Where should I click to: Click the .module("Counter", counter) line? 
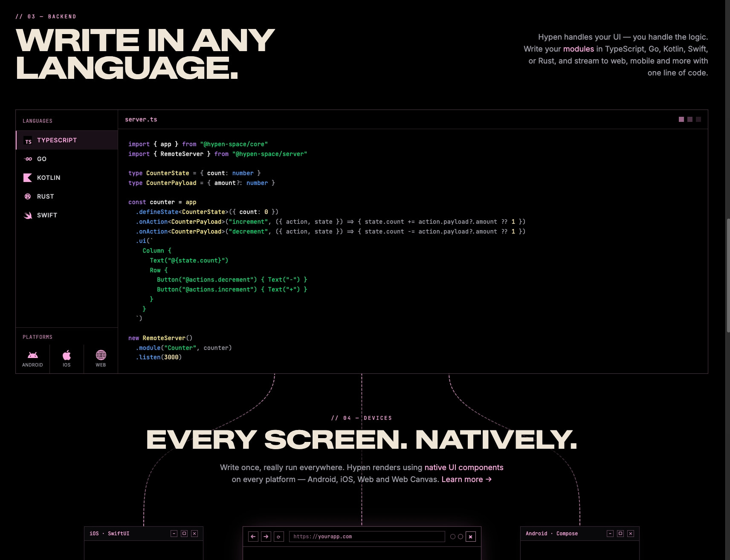184,348
